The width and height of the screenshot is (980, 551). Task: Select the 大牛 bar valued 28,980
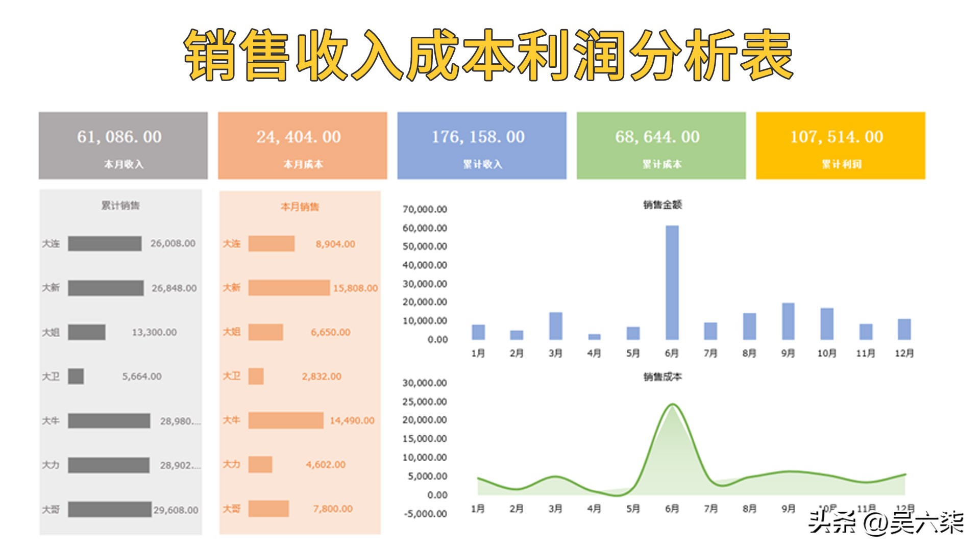click(x=110, y=421)
